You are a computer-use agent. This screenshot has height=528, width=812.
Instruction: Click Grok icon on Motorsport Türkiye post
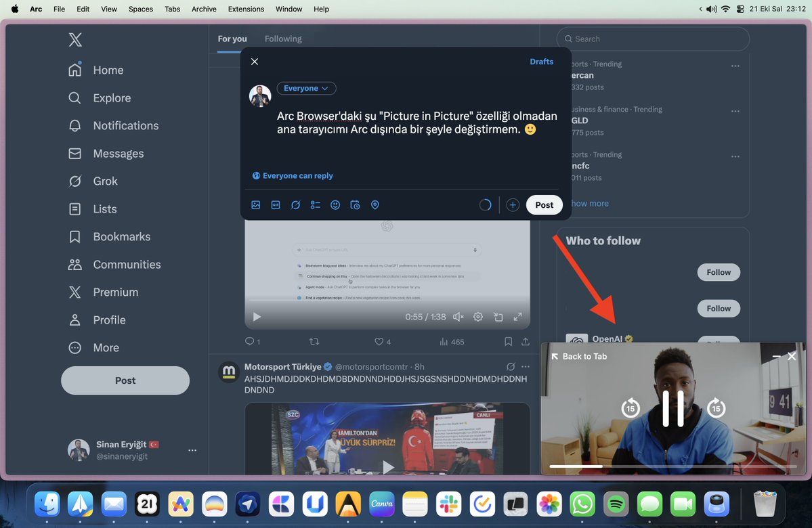point(511,366)
